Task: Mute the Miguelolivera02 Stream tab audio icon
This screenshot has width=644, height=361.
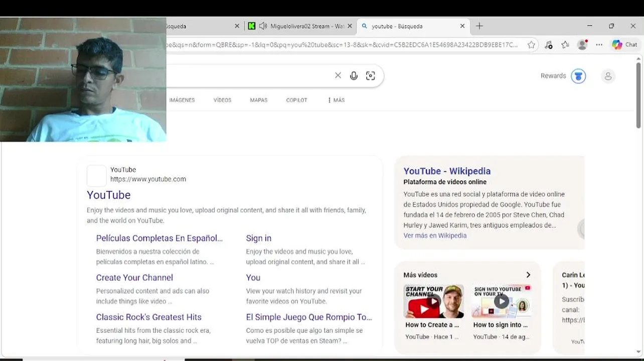Action: tap(263, 26)
